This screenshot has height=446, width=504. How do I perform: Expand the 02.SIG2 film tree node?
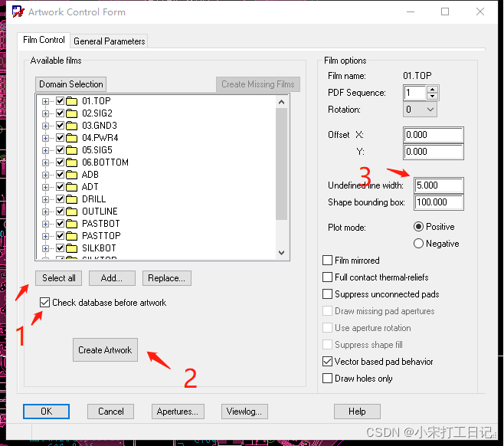click(46, 113)
